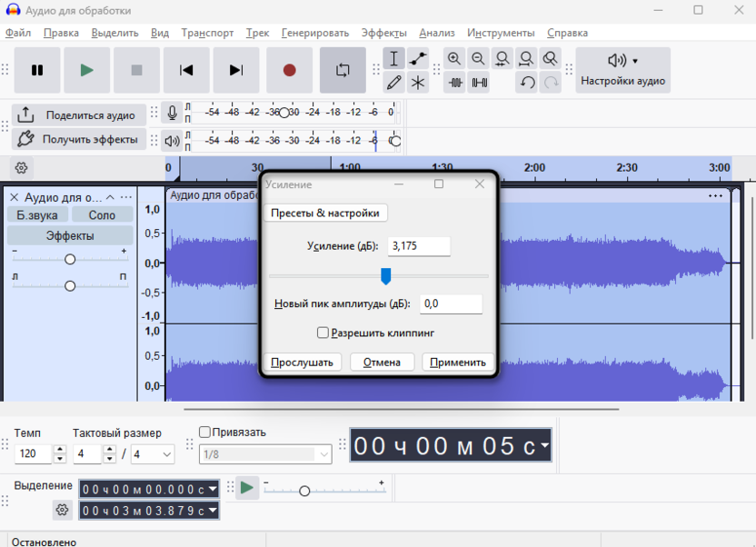Screen dimensions: 756x547
Task: Open timeline settings gear icon
Action: (21, 167)
